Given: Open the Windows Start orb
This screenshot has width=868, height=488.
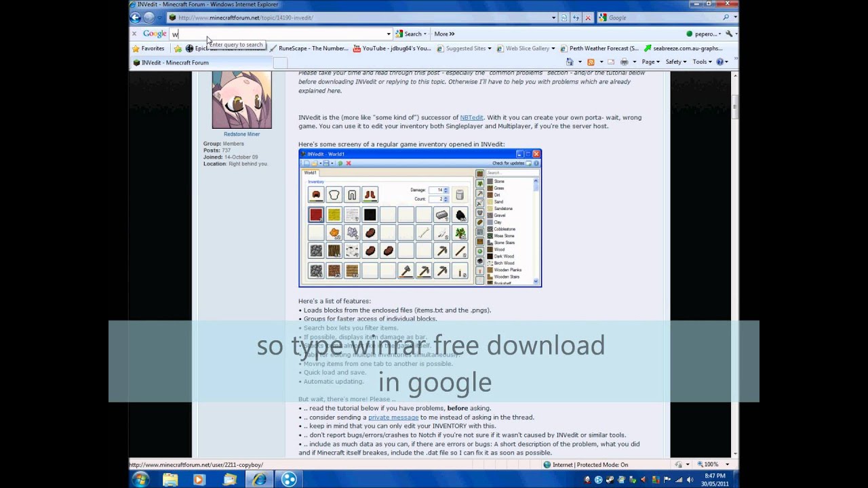Looking at the screenshot, I should coord(141,480).
